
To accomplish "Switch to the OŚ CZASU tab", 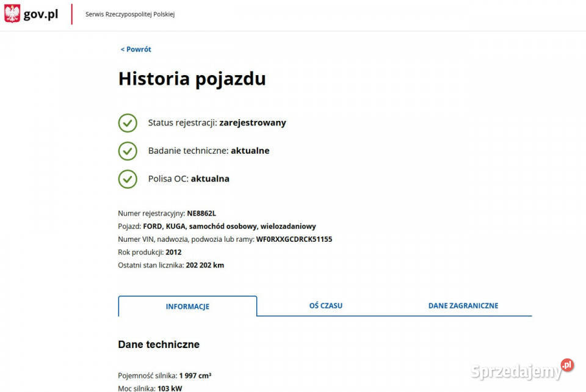I will pos(325,305).
